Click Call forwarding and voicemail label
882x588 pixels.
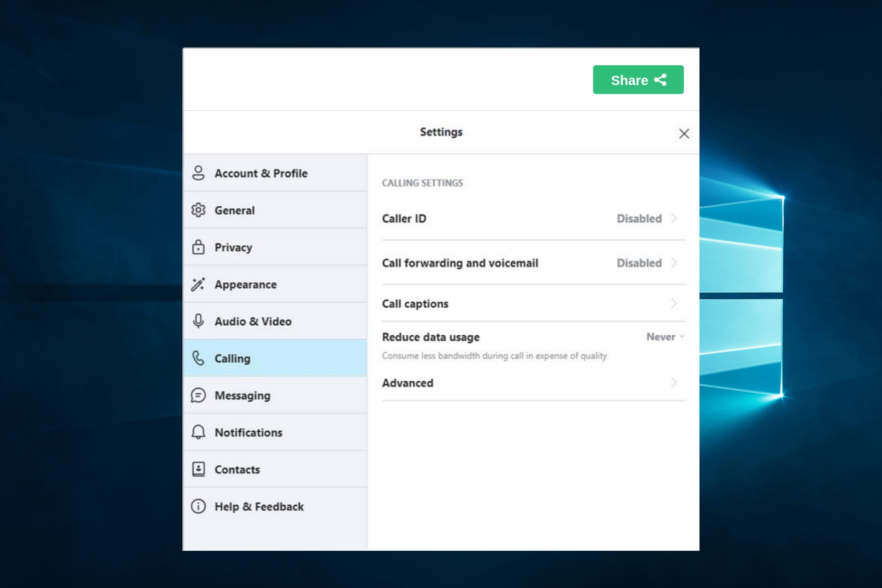pyautogui.click(x=460, y=263)
